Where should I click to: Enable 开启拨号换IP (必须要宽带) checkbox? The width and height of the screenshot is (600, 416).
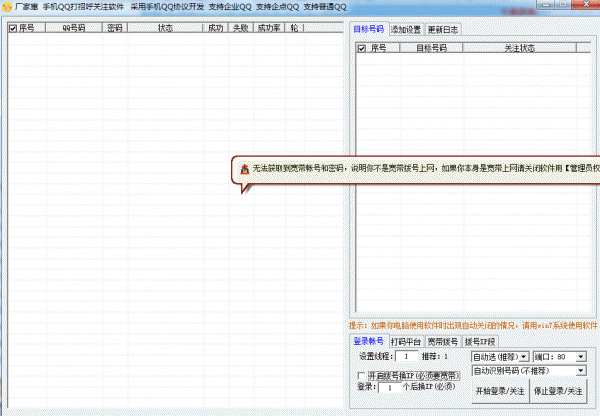361,375
